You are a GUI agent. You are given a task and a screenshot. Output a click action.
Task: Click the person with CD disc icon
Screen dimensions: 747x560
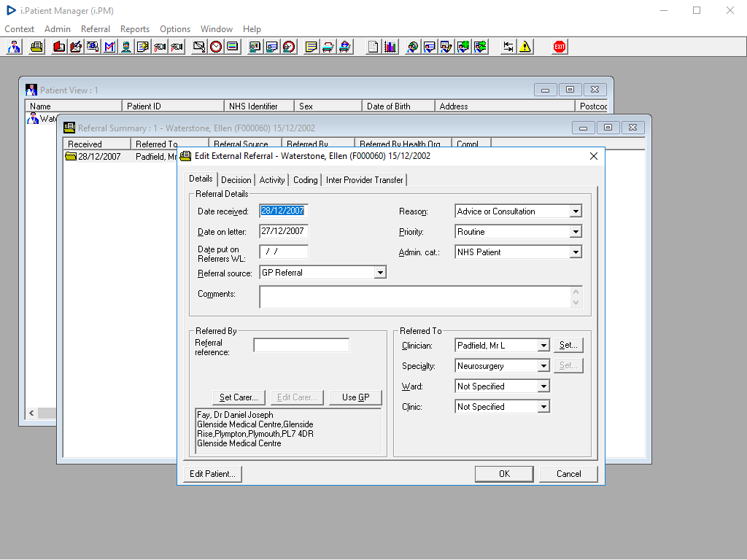coord(413,47)
